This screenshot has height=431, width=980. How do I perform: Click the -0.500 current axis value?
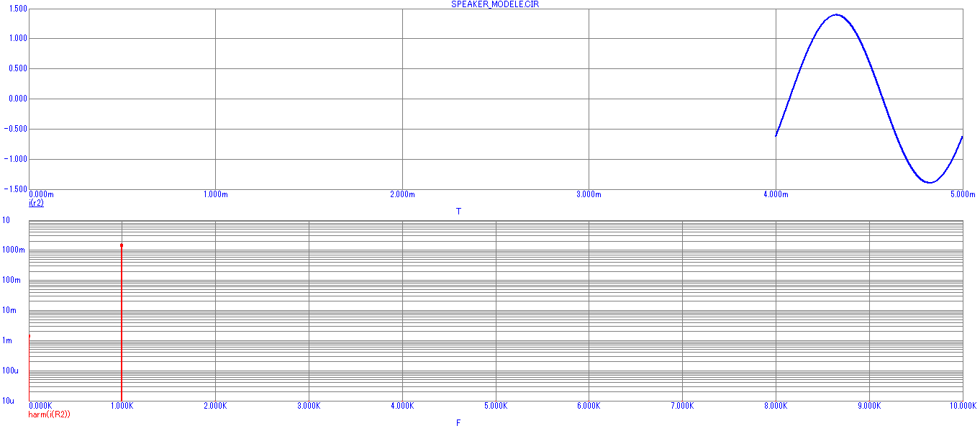click(17, 130)
